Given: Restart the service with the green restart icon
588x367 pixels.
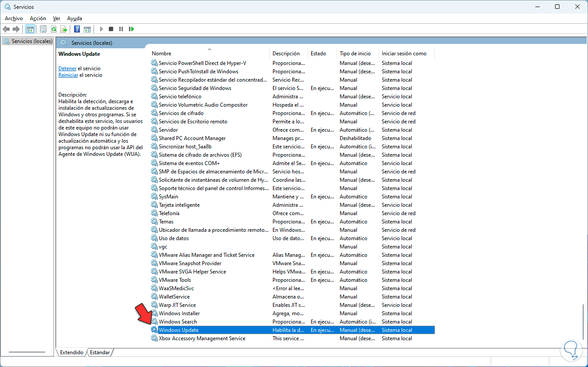Looking at the screenshot, I should [131, 29].
